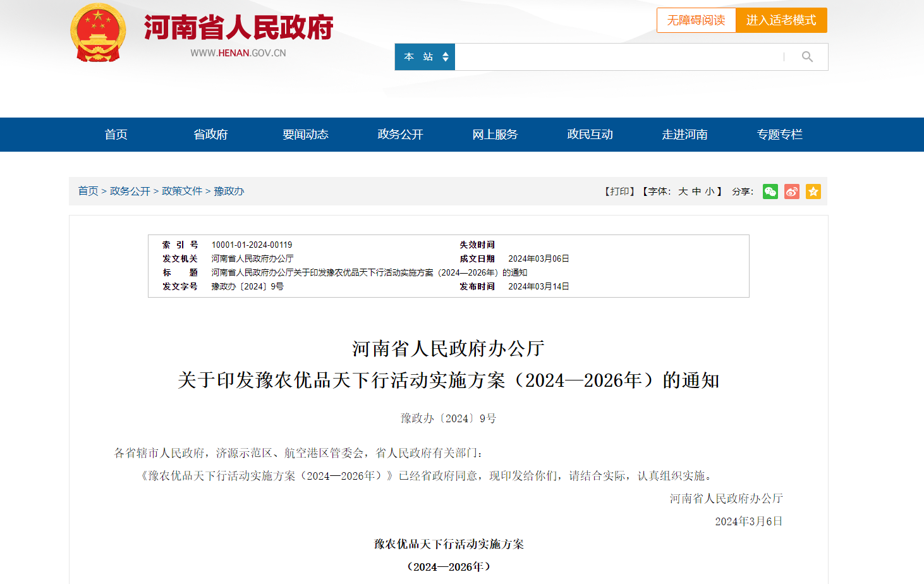Switch to the 政务公开 navigation tab
Screen dimensions: 924x584
point(399,134)
